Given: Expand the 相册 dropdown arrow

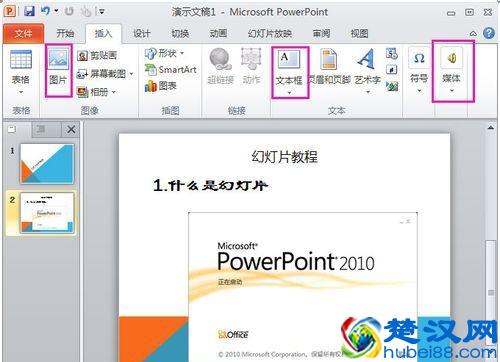Looking at the screenshot, I should [x=113, y=92].
